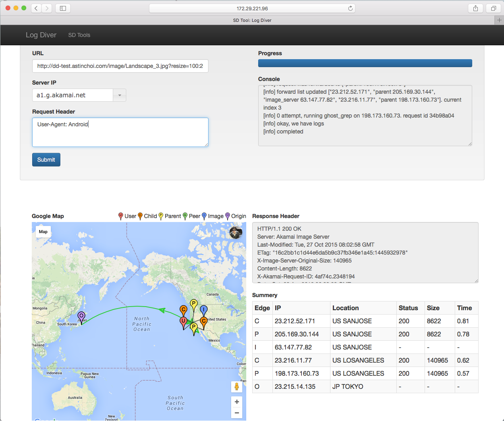Click the orange Child pin in legend
This screenshot has height=421, width=504.
click(140, 216)
